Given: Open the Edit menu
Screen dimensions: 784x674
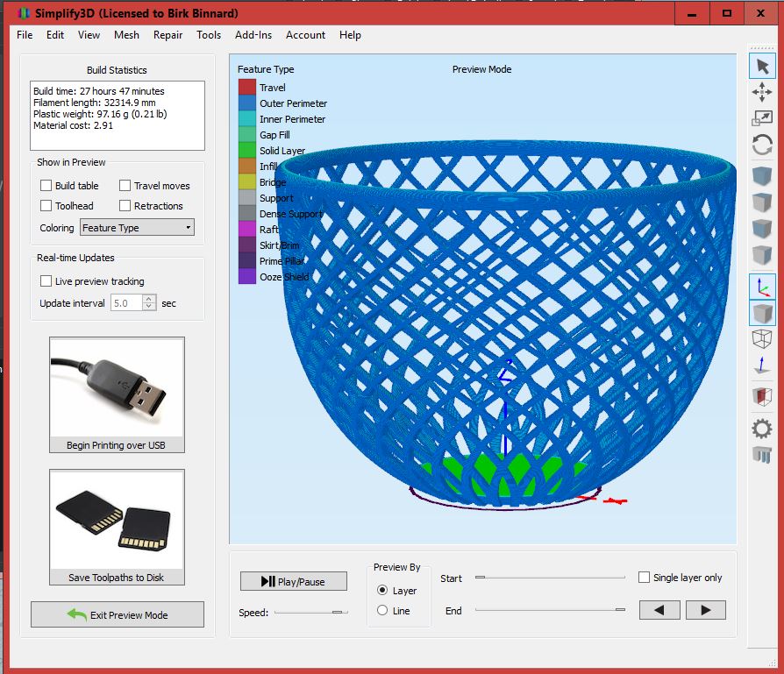Looking at the screenshot, I should (x=55, y=35).
